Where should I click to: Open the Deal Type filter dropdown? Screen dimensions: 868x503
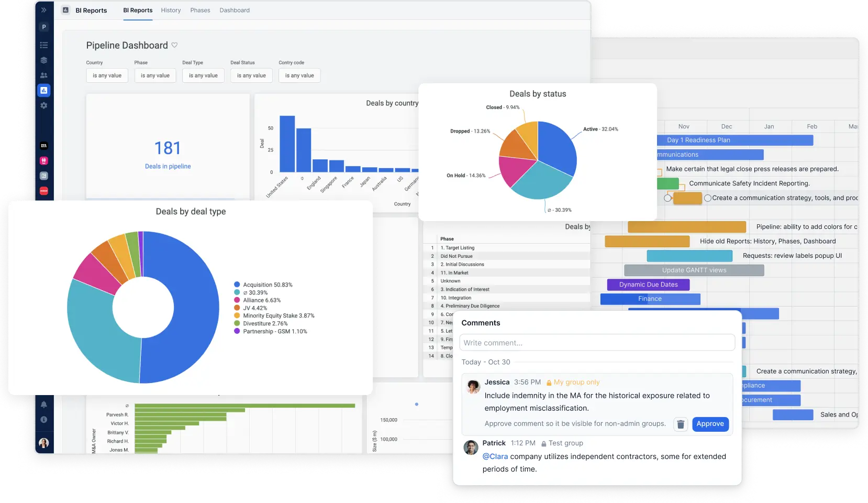tap(204, 75)
